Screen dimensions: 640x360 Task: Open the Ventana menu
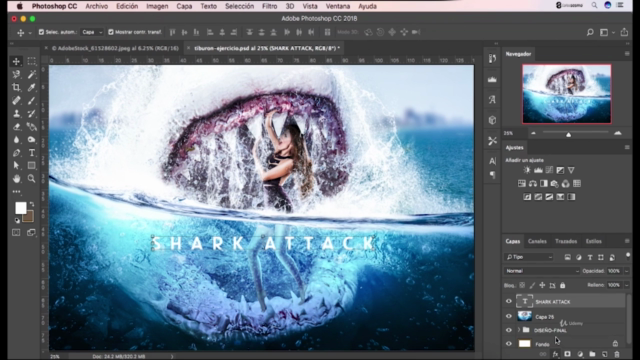click(338, 6)
